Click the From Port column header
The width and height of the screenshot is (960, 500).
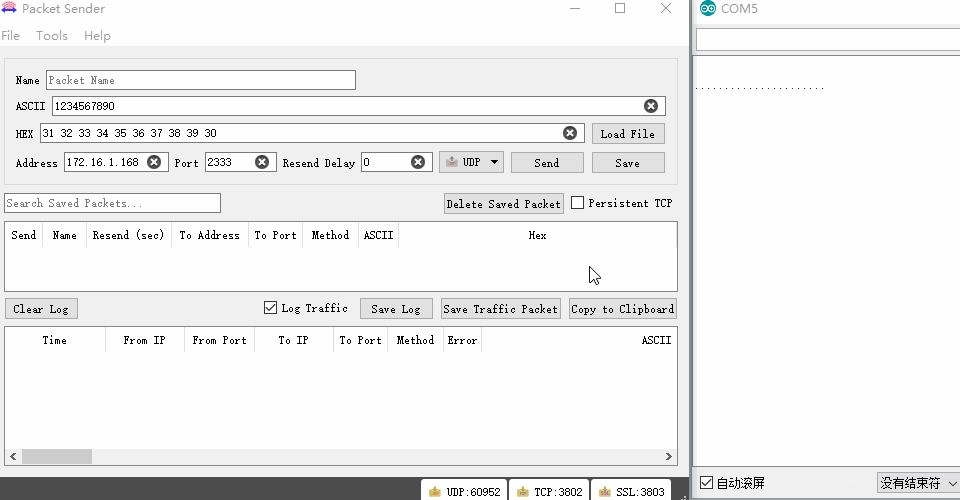click(219, 340)
